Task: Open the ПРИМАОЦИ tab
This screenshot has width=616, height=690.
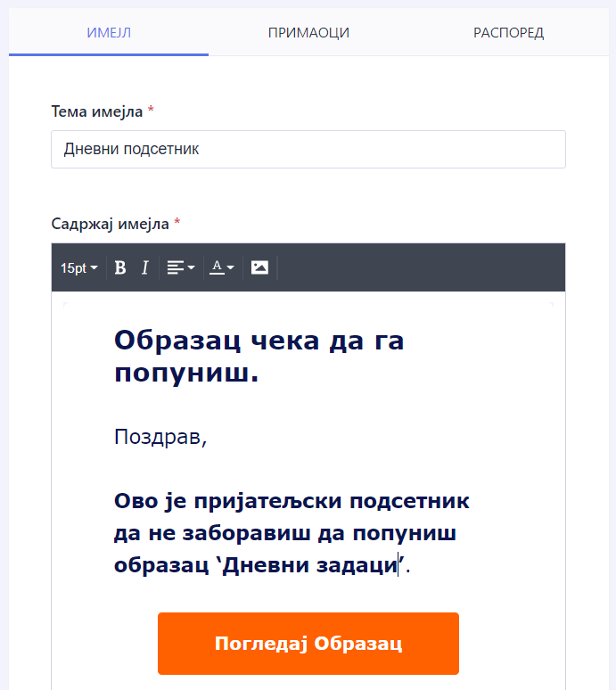Action: point(308,33)
